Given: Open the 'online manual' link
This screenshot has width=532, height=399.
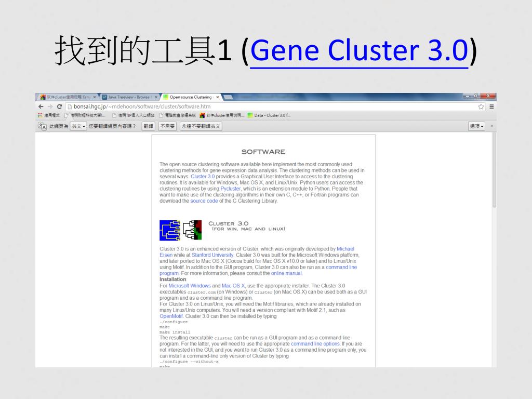Looking at the screenshot, I should (x=286, y=273).
